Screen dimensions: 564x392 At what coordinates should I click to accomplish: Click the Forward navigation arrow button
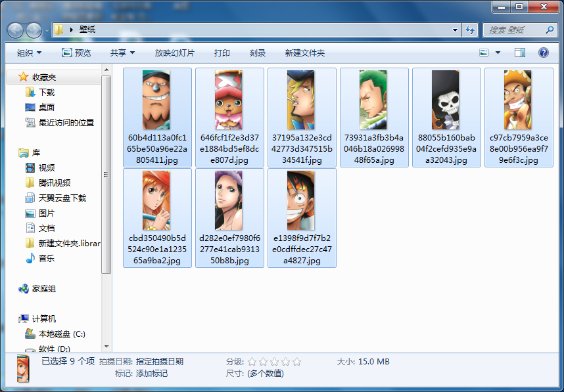pyautogui.click(x=34, y=30)
